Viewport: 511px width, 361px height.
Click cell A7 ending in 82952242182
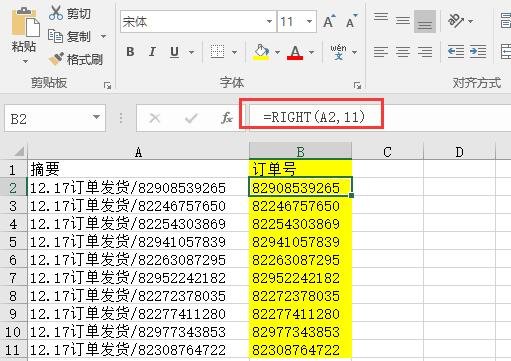coord(138,278)
